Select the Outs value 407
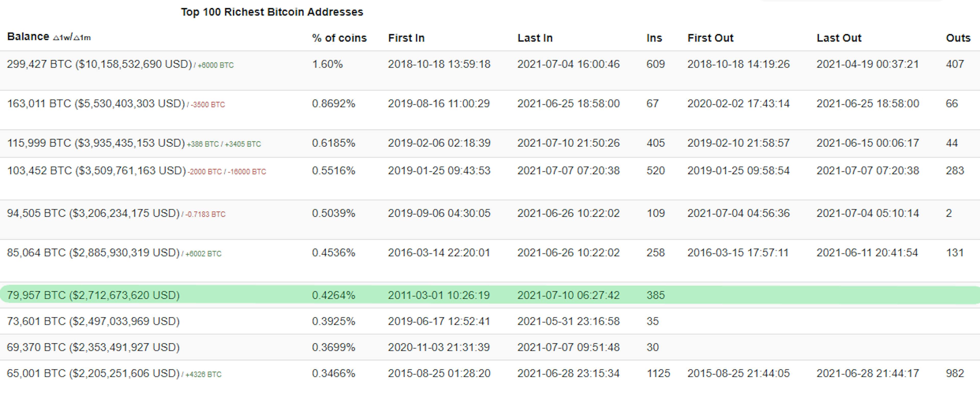Screen dimensions: 980x396 point(955,64)
